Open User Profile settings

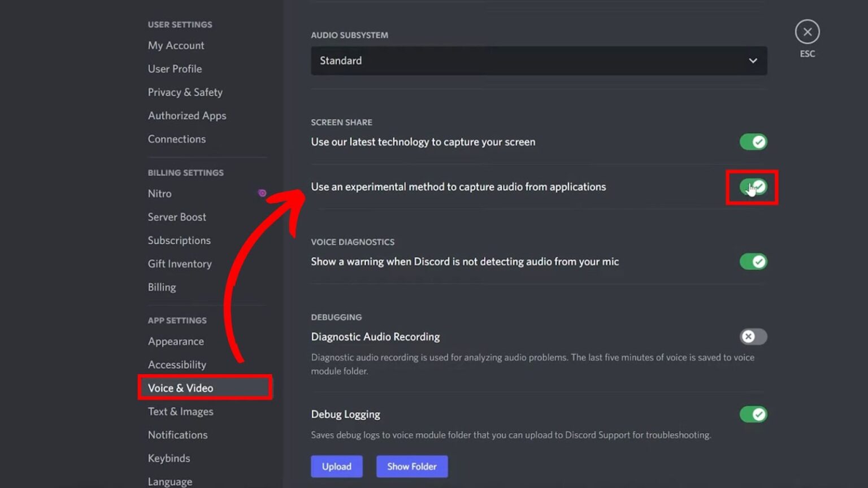coord(175,68)
